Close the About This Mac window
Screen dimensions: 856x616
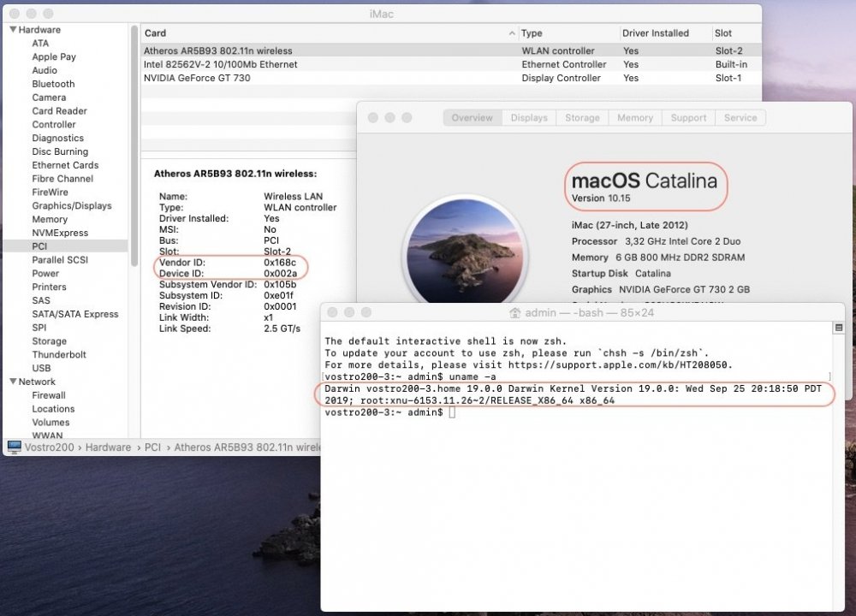[x=372, y=117]
